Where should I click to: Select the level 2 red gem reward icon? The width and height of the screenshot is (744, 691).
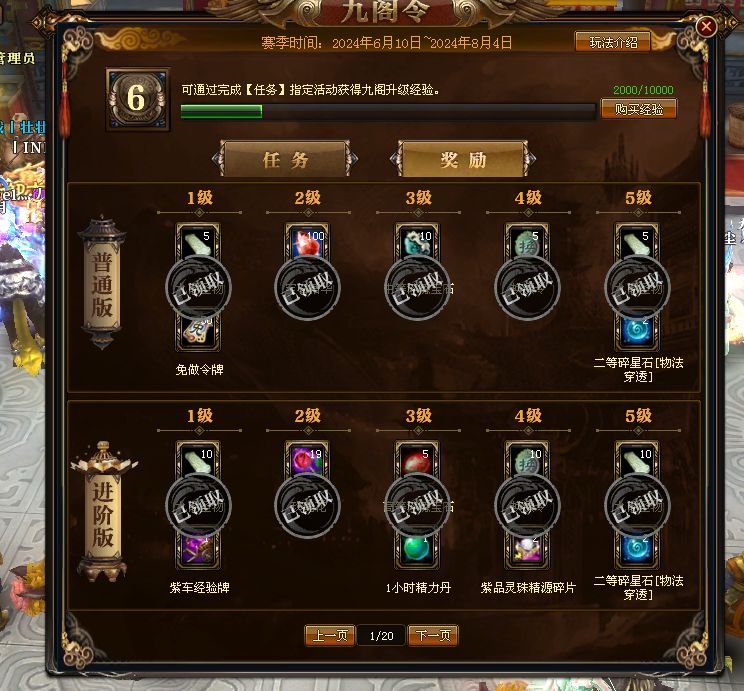[x=307, y=242]
